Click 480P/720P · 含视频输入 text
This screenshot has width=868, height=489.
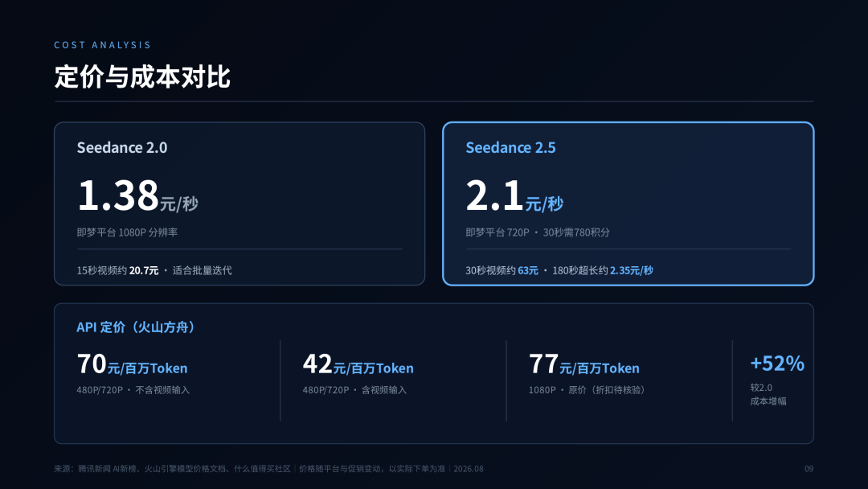pos(354,390)
